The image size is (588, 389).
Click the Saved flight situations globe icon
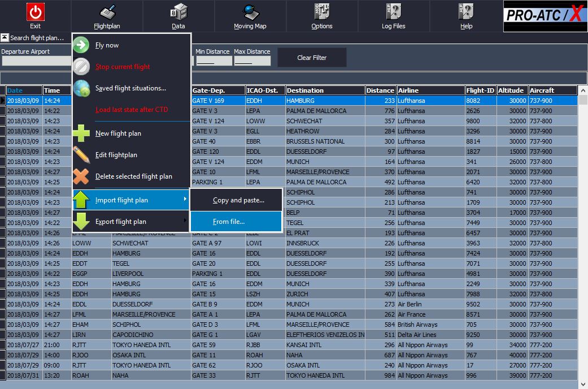(x=81, y=88)
